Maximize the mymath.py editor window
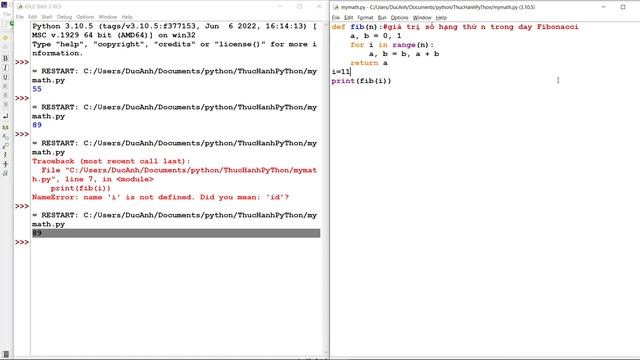 click(623, 7)
